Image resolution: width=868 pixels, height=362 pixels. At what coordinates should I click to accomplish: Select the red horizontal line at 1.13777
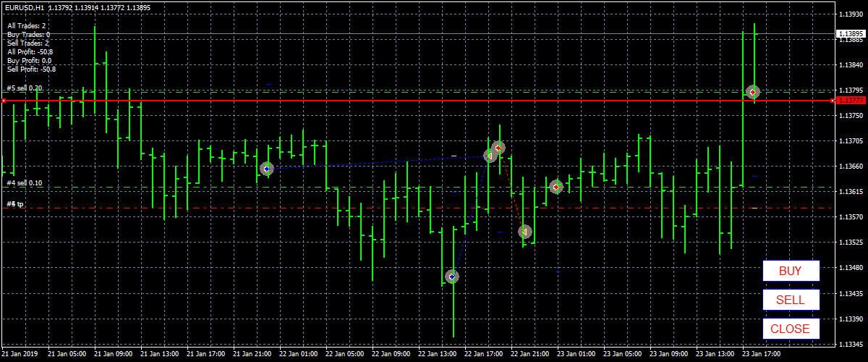point(417,101)
